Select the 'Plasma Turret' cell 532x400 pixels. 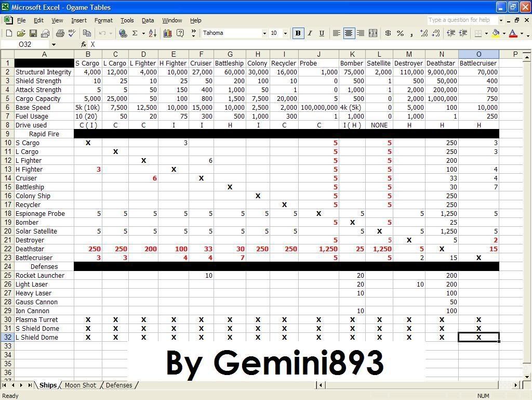tap(44, 319)
